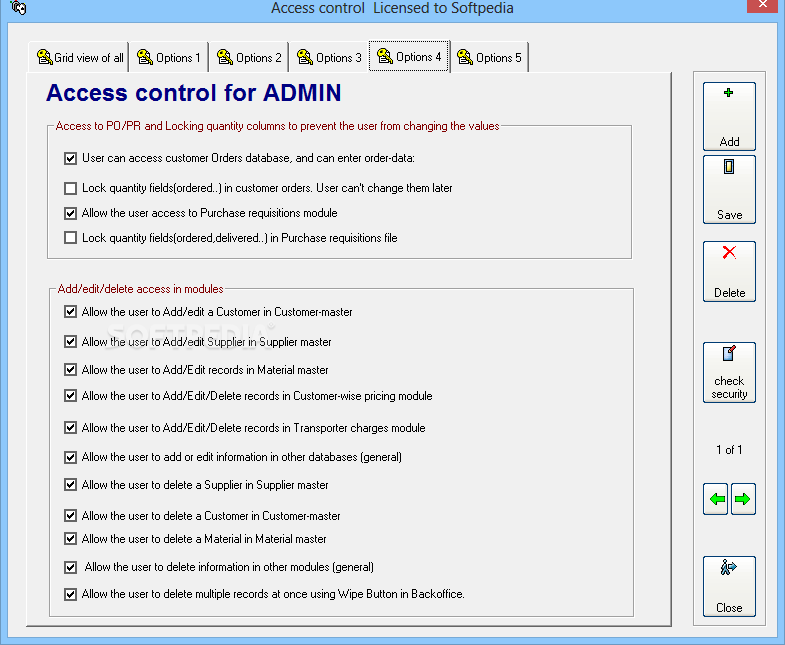The width and height of the screenshot is (785, 645).
Task: Toggle Add/edit Customer in Customer-master checkbox
Action: pyautogui.click(x=71, y=312)
